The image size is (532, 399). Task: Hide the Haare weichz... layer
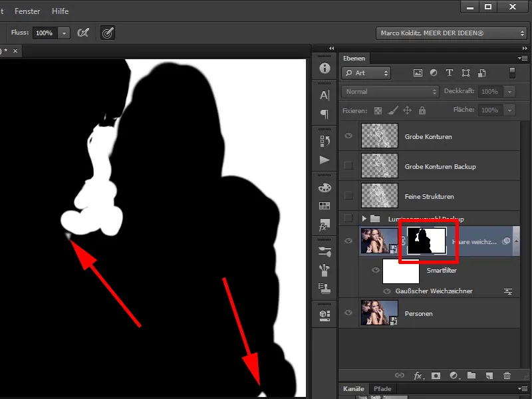coord(348,241)
